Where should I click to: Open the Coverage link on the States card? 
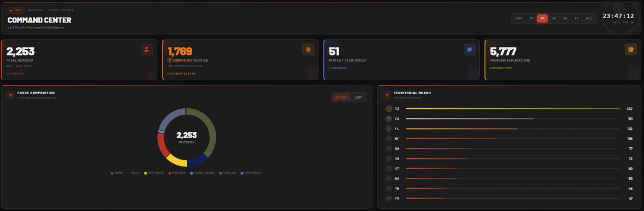(338, 68)
